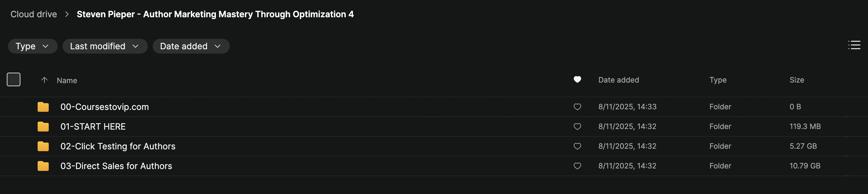Click the 00-Coursestovip.com folder icon
The image size is (868, 194).
43,107
